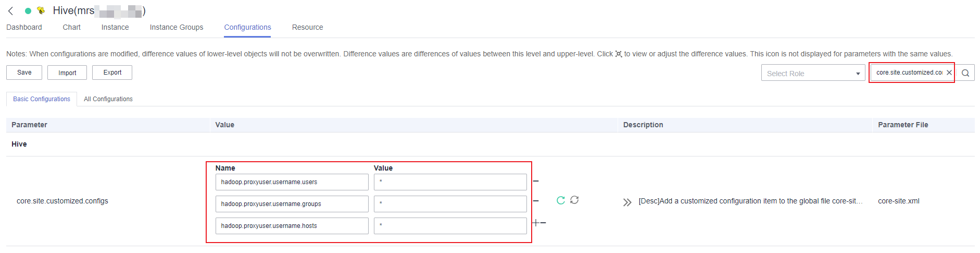Click the Save button
Screen dimensions: 980x253
click(24, 73)
